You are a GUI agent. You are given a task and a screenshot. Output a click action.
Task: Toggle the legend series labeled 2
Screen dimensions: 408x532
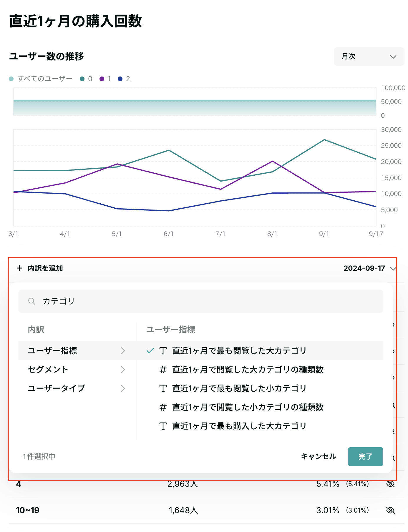point(124,79)
